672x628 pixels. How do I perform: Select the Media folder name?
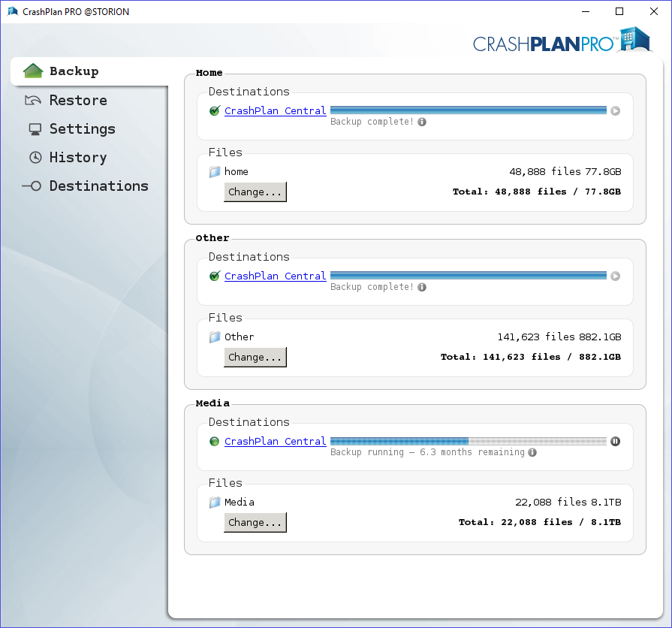coord(240,503)
